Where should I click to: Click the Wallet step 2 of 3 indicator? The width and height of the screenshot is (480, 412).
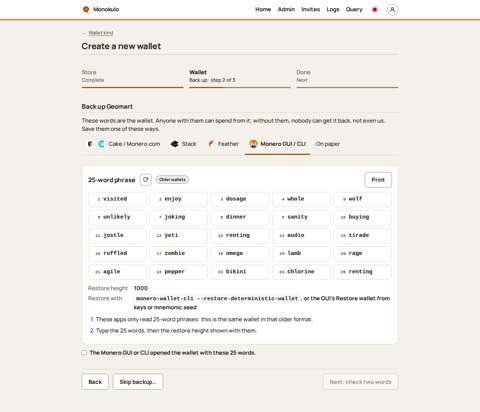[240, 78]
